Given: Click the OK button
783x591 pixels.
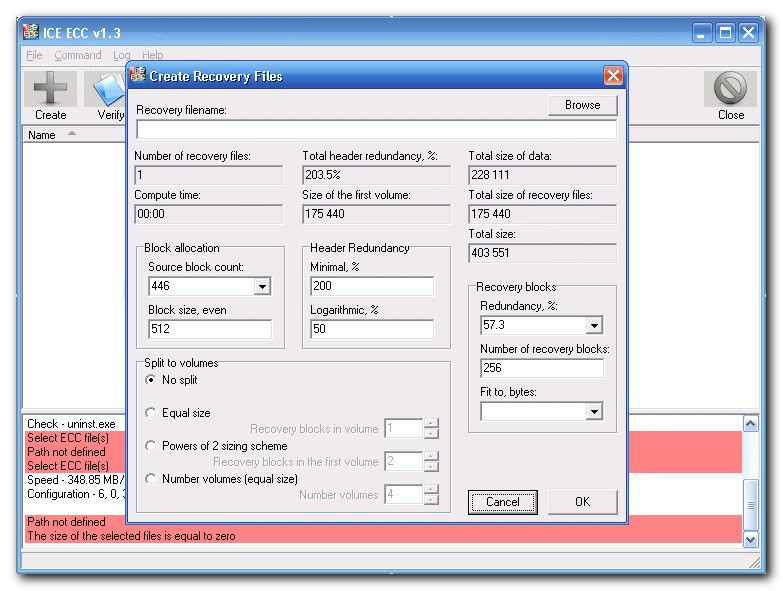Looking at the screenshot, I should [583, 502].
